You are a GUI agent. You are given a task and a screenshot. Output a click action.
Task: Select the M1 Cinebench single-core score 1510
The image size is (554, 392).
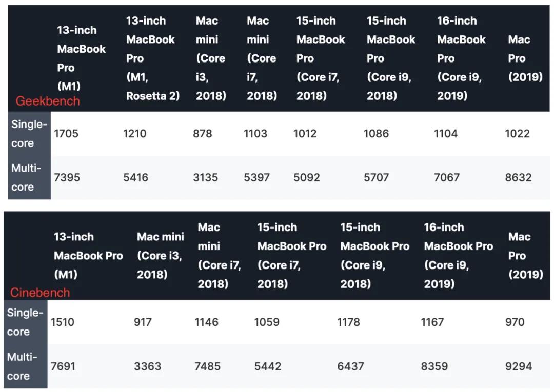point(63,322)
